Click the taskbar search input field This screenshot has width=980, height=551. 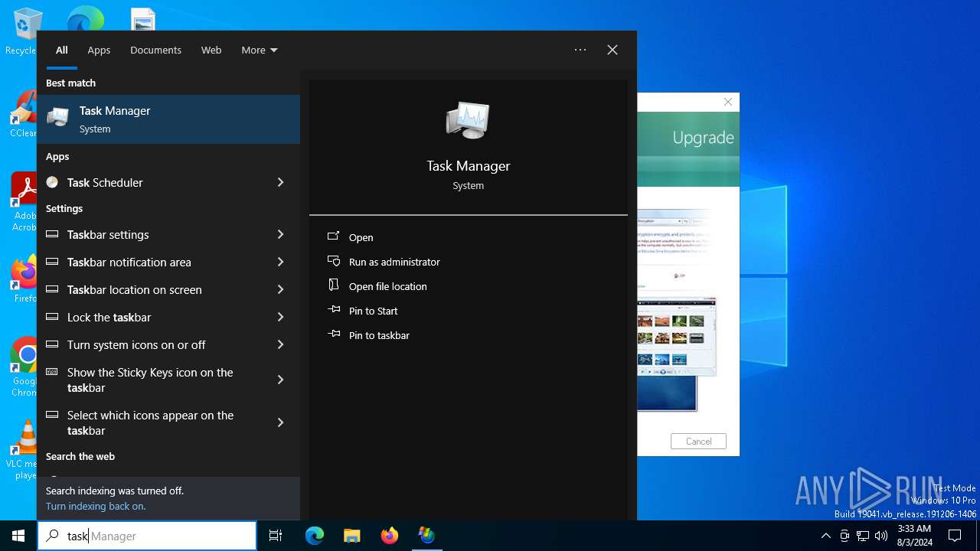(x=147, y=536)
